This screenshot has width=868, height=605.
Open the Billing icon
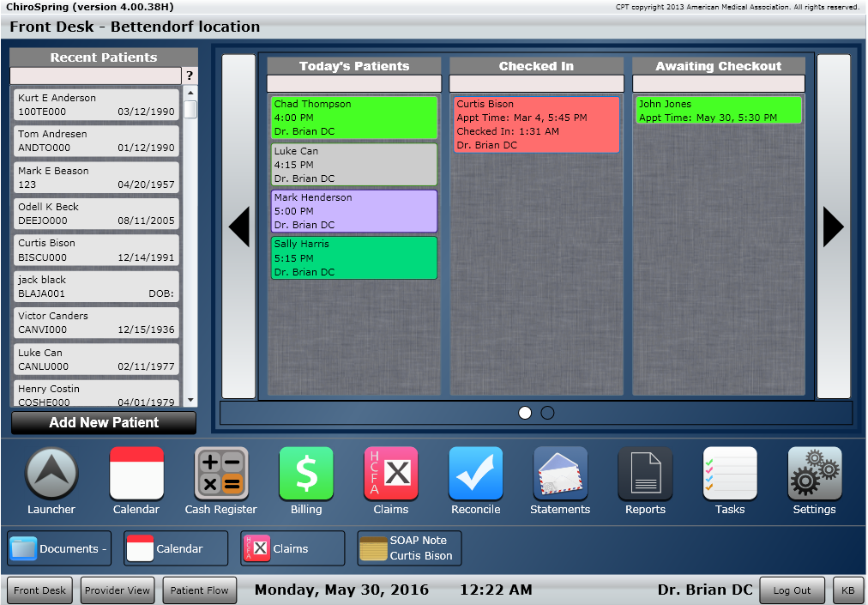(x=306, y=473)
